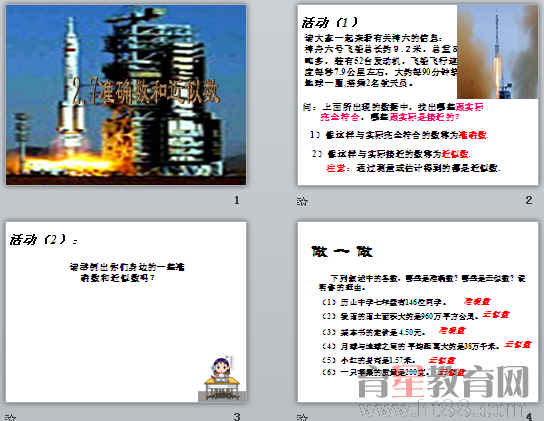Click the title text 2.7准确数和近似数 on slide 1
The image size is (544, 421).
[146, 92]
